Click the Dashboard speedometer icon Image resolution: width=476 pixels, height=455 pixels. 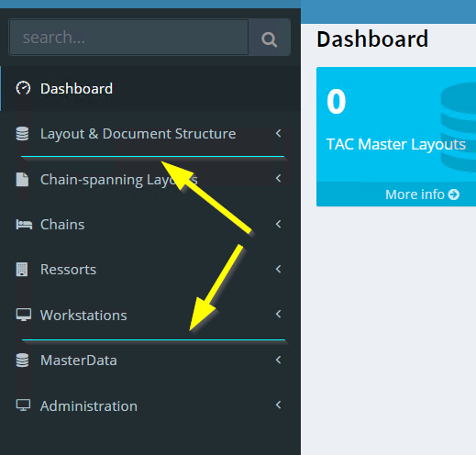tap(23, 88)
